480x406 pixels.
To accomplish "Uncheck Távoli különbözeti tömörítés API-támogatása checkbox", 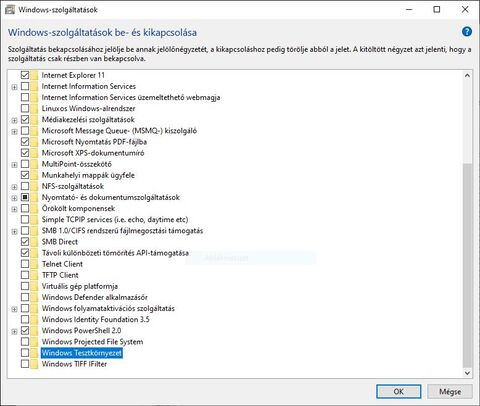I will tap(25, 253).
